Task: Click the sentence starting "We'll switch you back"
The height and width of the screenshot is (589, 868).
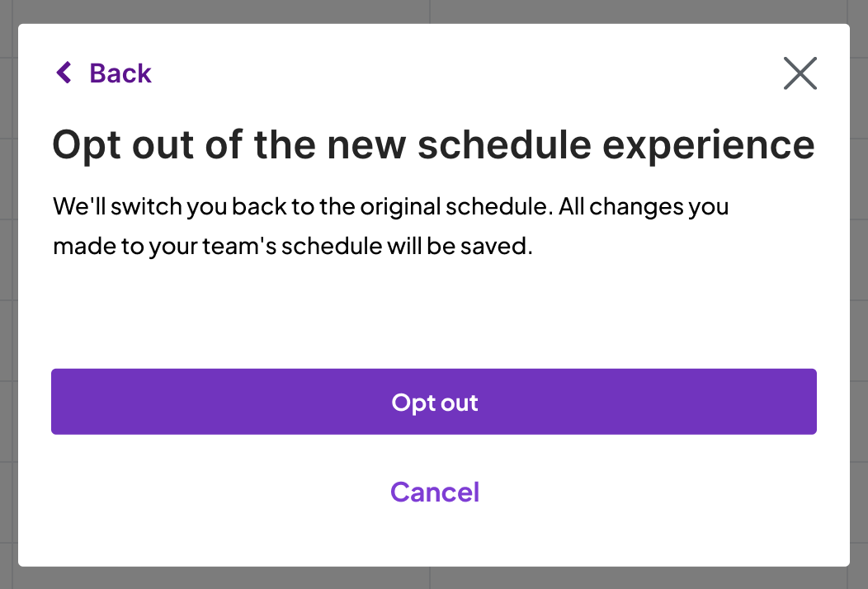Action: coord(390,205)
